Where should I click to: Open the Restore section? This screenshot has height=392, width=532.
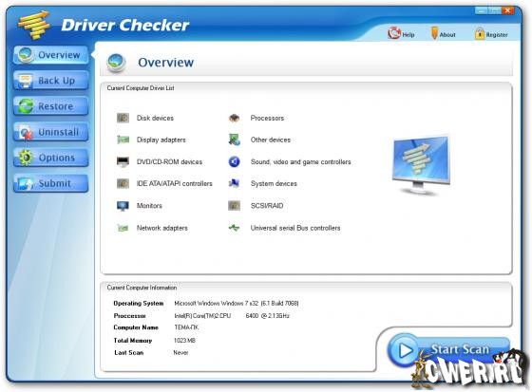pyautogui.click(x=51, y=106)
